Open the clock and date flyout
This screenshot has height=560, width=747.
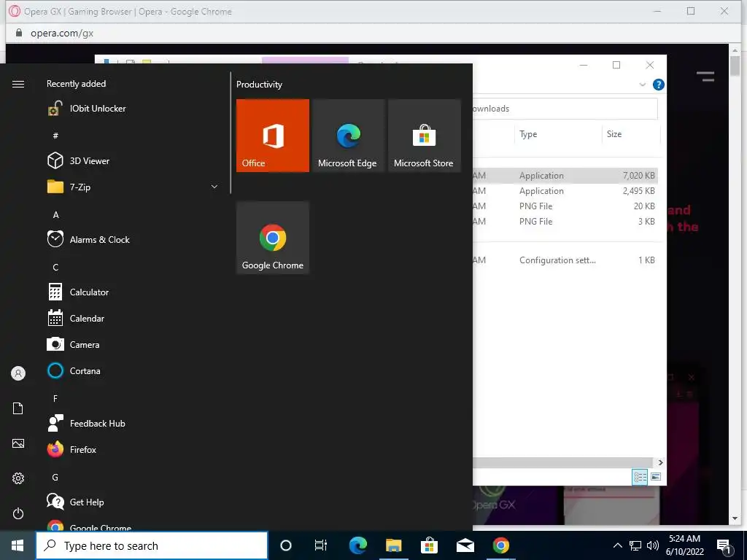pyautogui.click(x=684, y=545)
